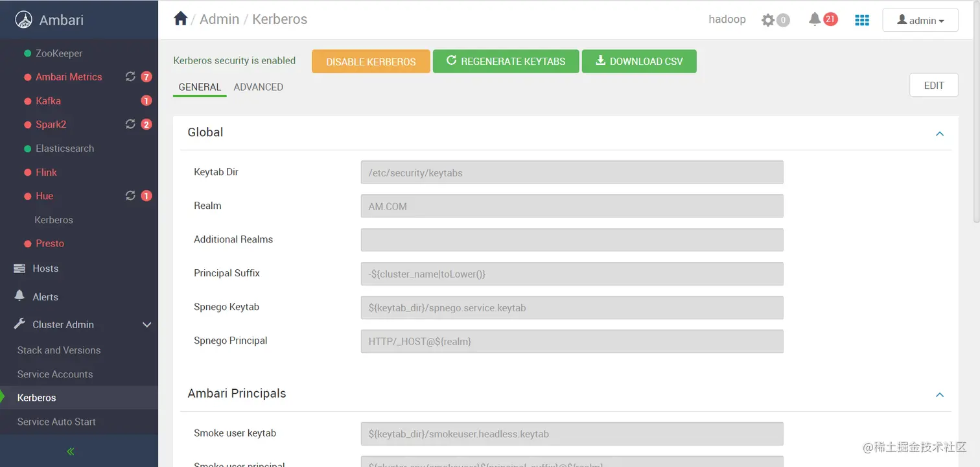Viewport: 980px width, 467px height.
Task: Open Ambari Metrics service
Action: tap(69, 77)
